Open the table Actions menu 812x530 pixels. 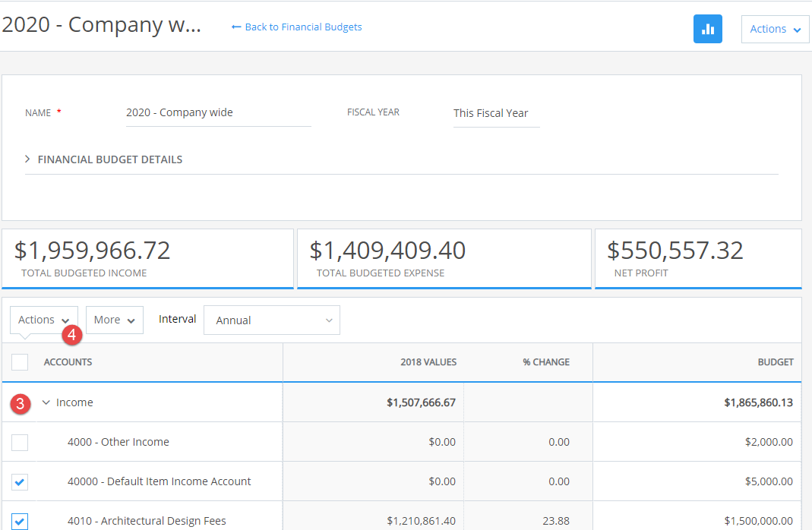coord(43,320)
